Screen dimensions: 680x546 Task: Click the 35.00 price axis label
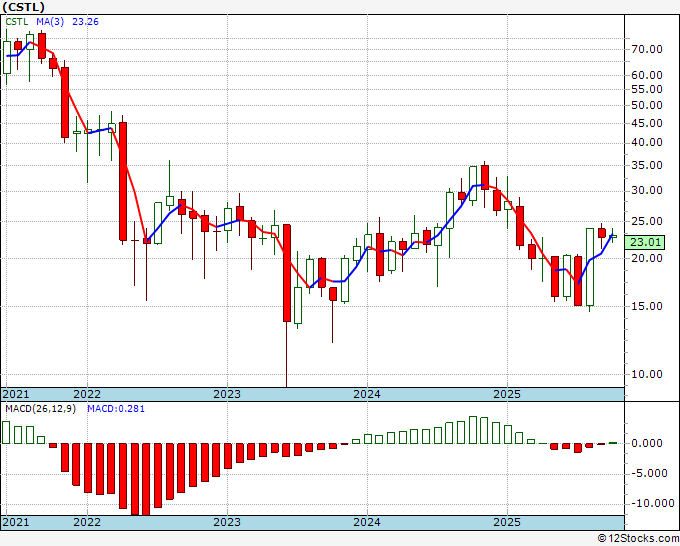[647, 166]
